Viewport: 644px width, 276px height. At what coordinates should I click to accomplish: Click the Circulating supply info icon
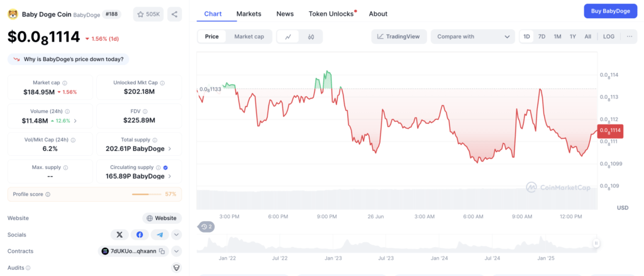tap(158, 168)
